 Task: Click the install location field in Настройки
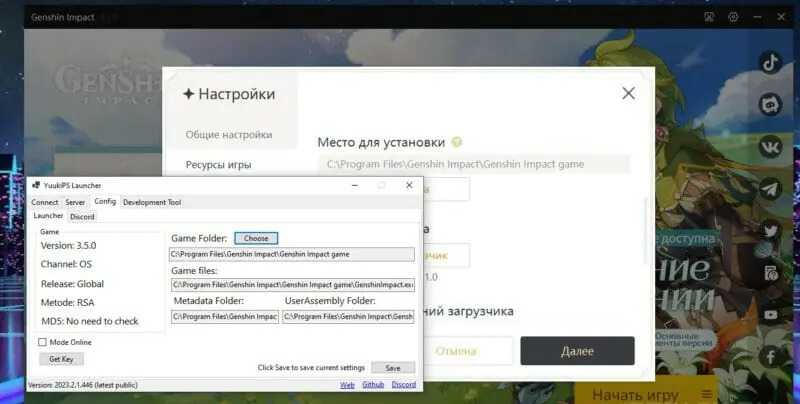(x=474, y=164)
